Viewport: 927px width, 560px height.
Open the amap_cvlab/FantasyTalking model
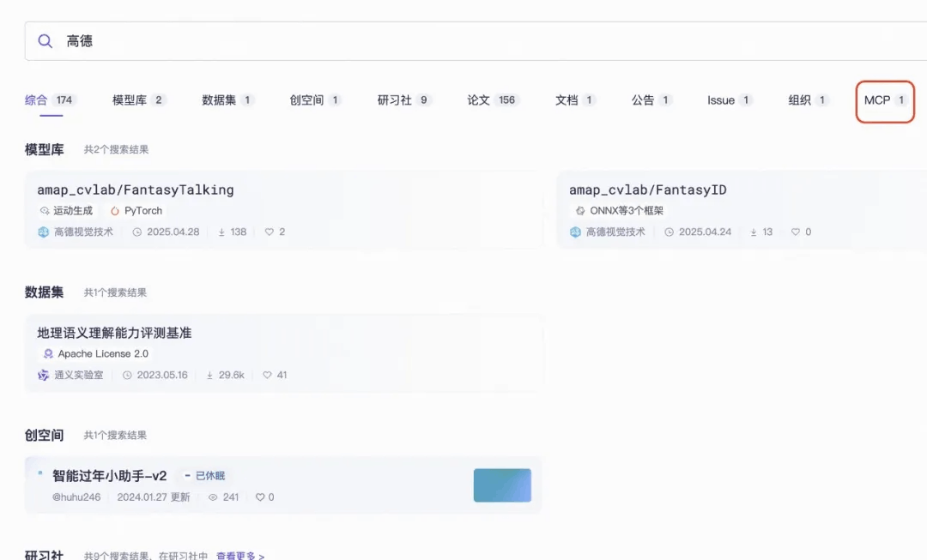pos(136,190)
